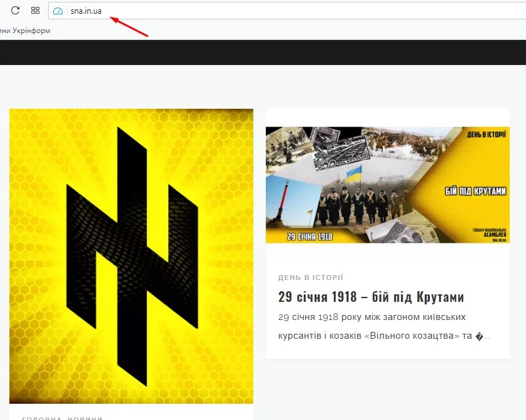This screenshot has height=420, width=526.
Task: Click the site info icon before sna.in.ua
Action: [58, 11]
